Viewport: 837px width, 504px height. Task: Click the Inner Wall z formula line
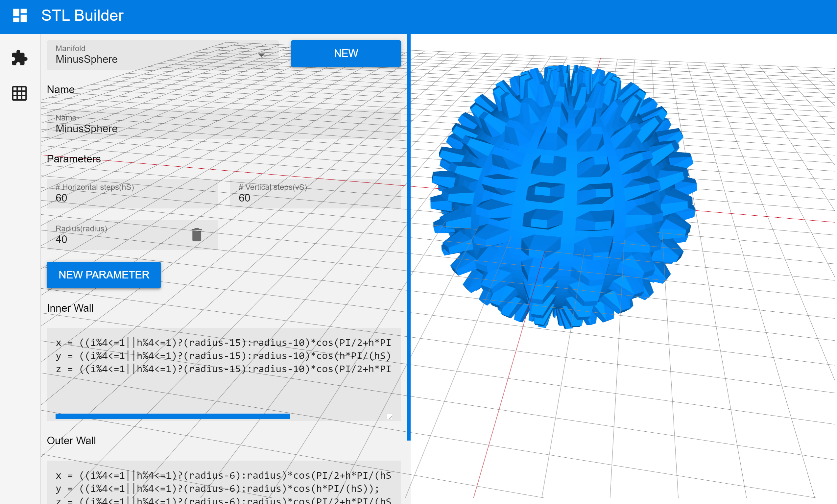tap(224, 369)
